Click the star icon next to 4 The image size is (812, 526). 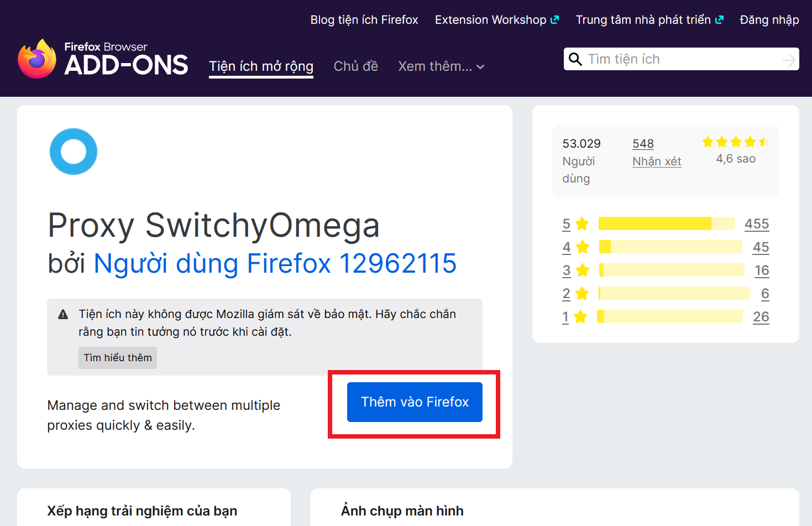coord(583,247)
